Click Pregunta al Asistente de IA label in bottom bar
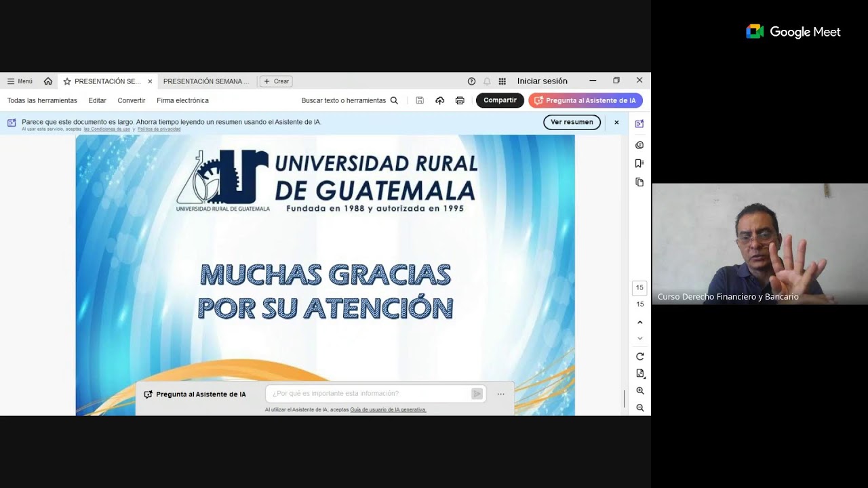The width and height of the screenshot is (868, 488). (195, 394)
